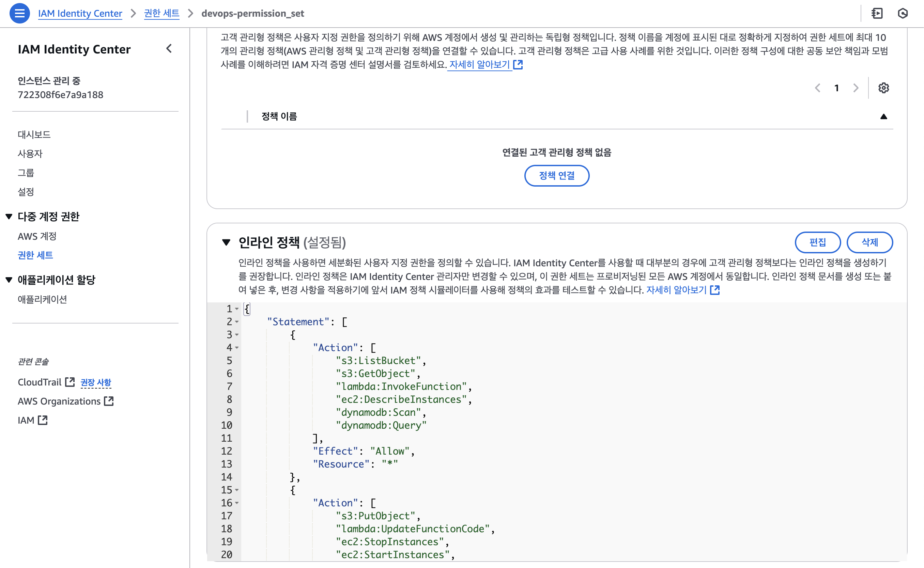924x568 pixels.
Task: Click "dynamodb:Scan" code line
Action: [x=381, y=412]
